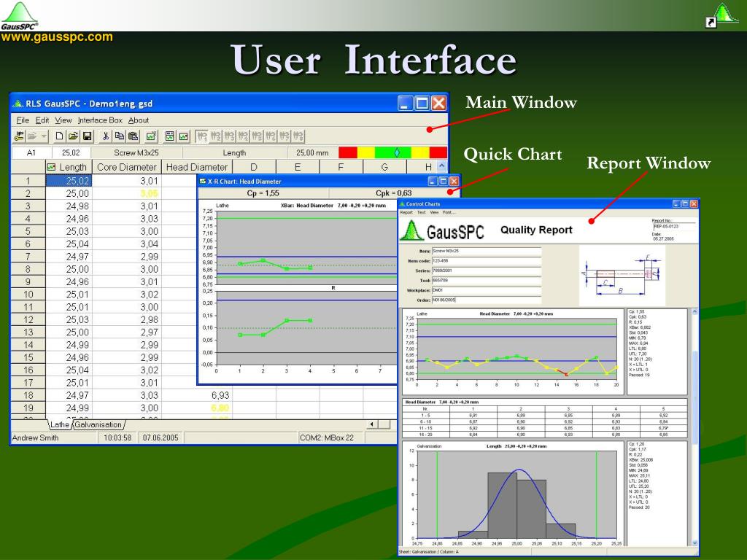Viewport: 747px width, 560px height.
Task: Open the Interface Box menu
Action: click(x=100, y=120)
